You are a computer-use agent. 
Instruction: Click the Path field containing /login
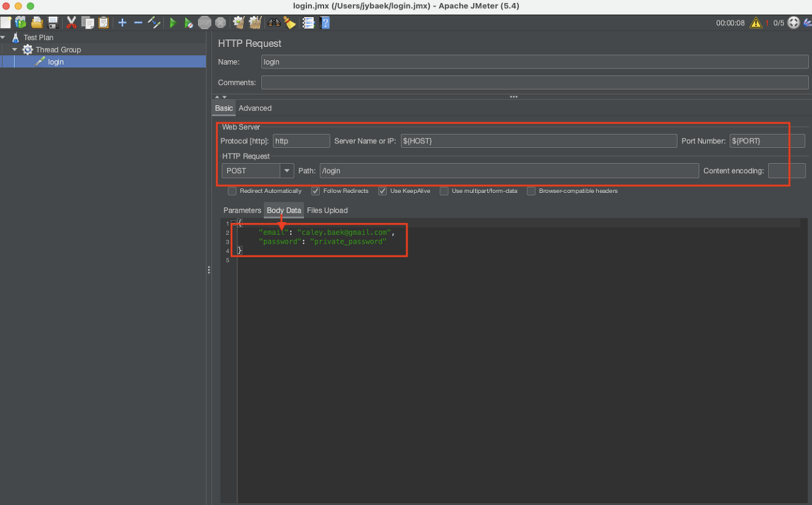click(509, 171)
